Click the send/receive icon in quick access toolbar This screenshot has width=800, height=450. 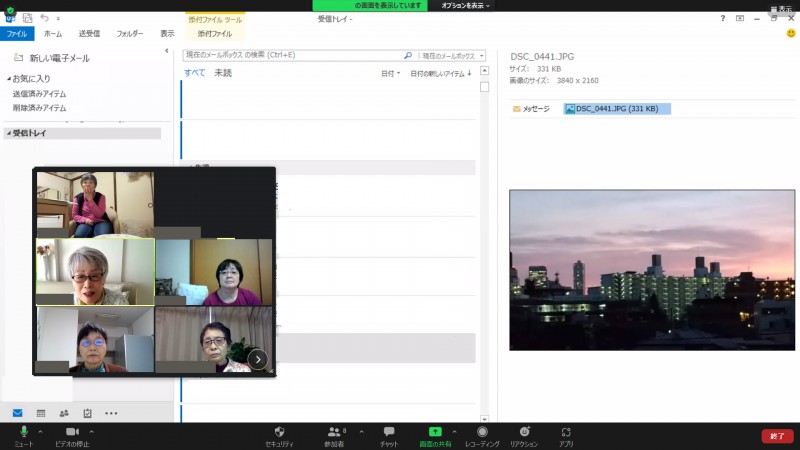click(28, 18)
